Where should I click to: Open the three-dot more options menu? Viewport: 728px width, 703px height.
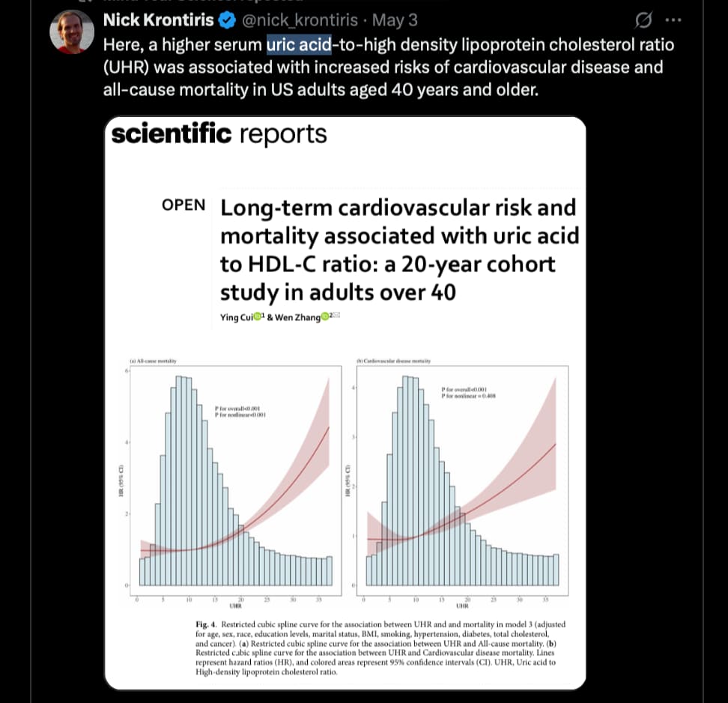[x=673, y=20]
